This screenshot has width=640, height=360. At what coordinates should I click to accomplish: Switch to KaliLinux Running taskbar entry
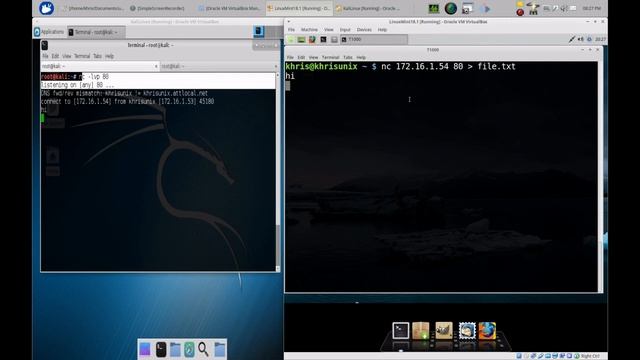coord(368,8)
